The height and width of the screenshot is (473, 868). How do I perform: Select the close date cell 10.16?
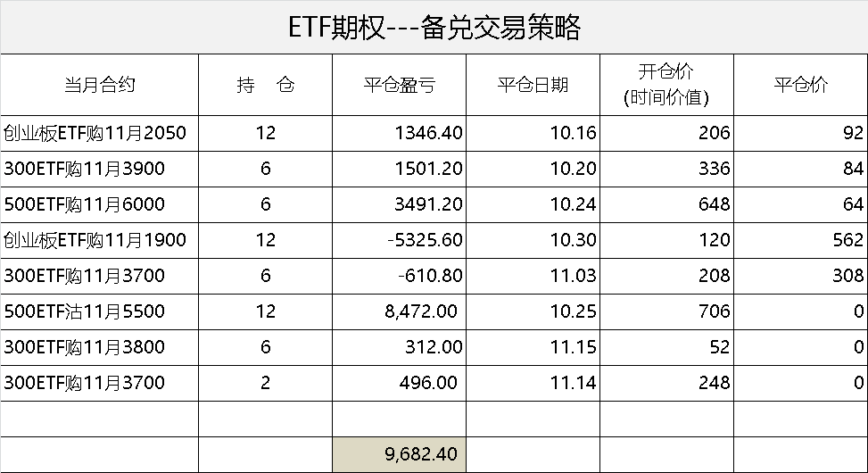click(x=533, y=133)
